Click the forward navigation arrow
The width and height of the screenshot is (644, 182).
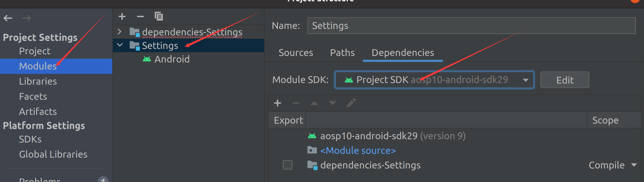(26, 18)
